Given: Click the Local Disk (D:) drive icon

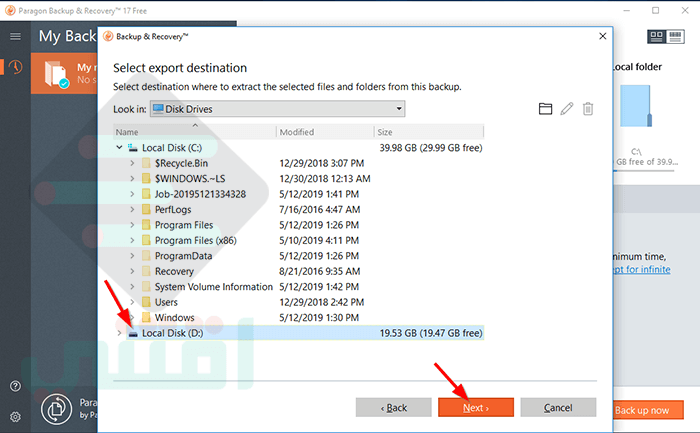Looking at the screenshot, I should tap(133, 333).
